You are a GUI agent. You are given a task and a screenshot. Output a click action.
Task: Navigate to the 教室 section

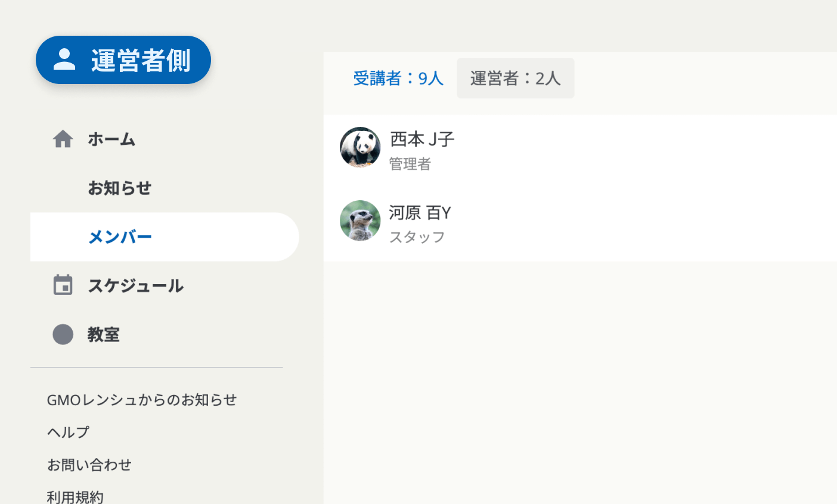tap(104, 335)
